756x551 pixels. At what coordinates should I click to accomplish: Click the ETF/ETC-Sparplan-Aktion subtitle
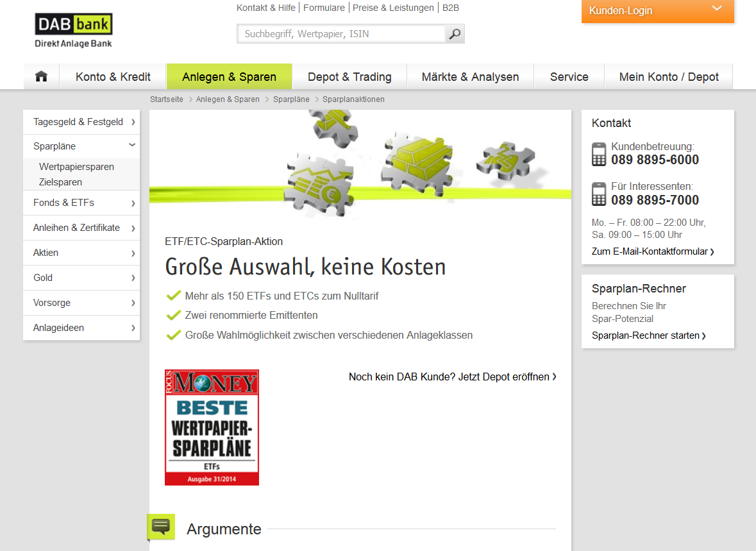224,241
